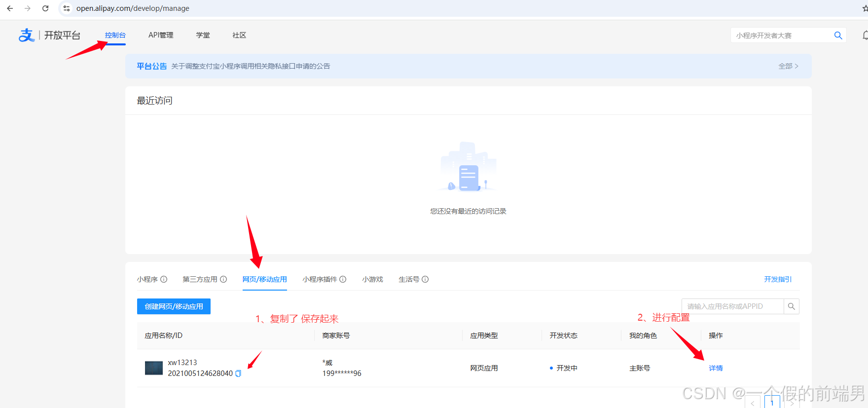868x408 pixels.
Task: Click the app list search magnifier button
Action: click(x=792, y=306)
